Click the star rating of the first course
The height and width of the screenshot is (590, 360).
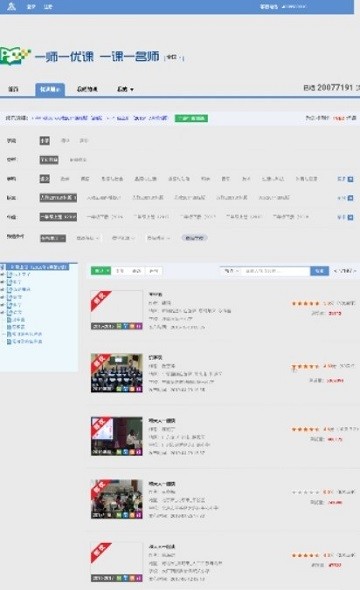[305, 303]
